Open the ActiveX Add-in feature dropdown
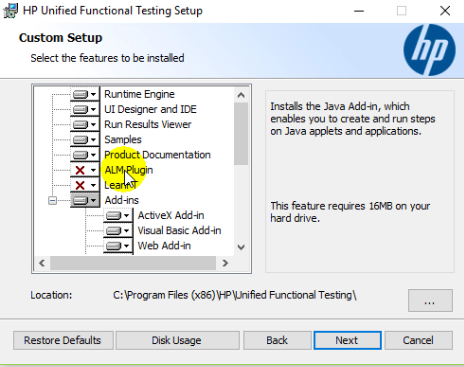464x367 pixels. pyautogui.click(x=118, y=216)
